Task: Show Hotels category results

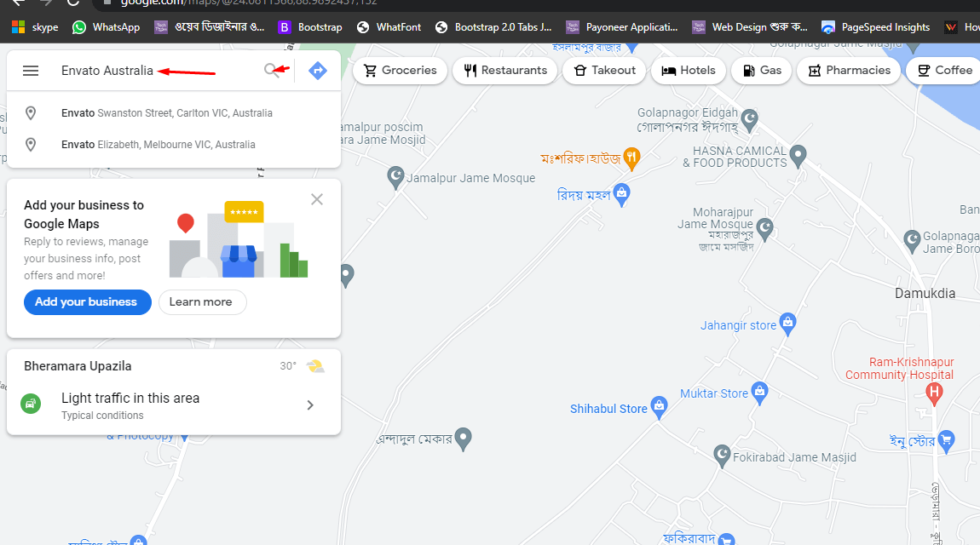Action: click(x=689, y=71)
